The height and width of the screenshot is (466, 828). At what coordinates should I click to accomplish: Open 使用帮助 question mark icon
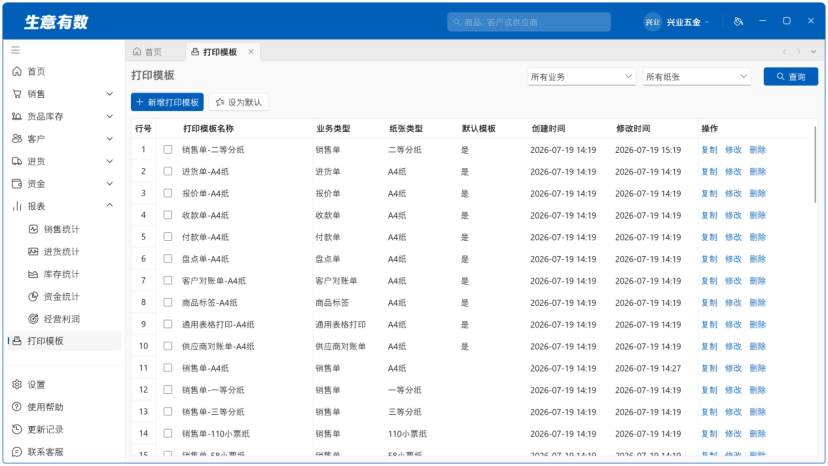[x=17, y=407]
